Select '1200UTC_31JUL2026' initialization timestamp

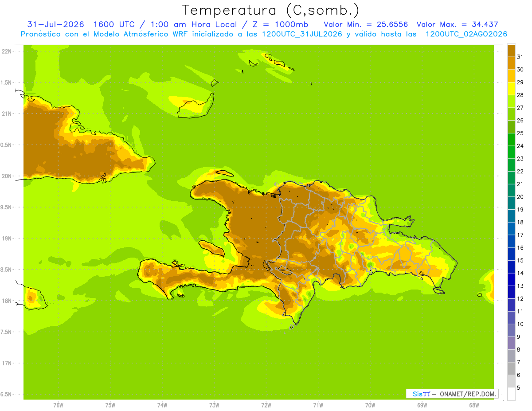tap(302, 34)
